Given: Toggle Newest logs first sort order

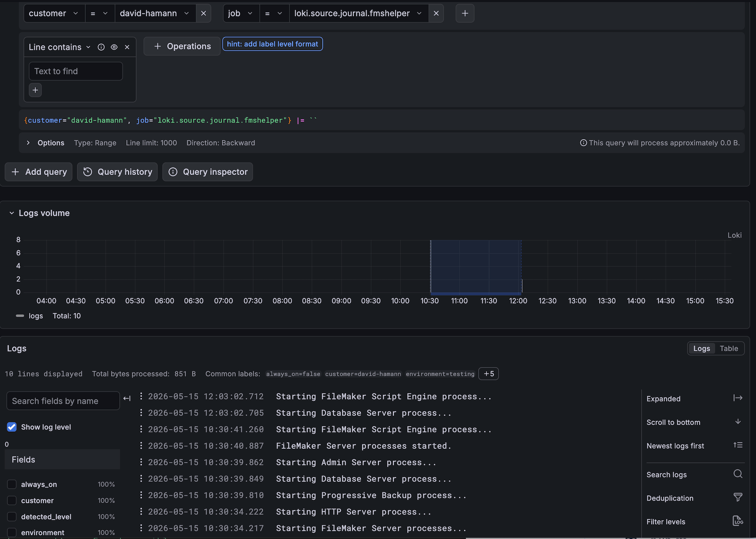Looking at the screenshot, I should coord(738,445).
